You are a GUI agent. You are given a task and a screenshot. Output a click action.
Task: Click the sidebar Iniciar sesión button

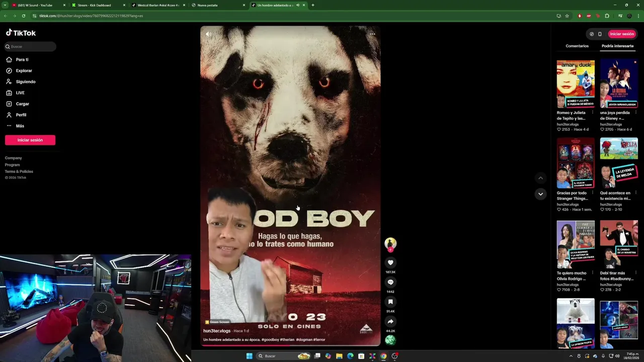tap(30, 140)
